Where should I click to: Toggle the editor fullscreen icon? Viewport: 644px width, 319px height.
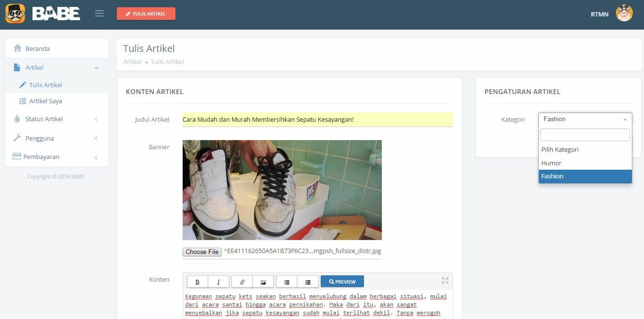(445, 281)
